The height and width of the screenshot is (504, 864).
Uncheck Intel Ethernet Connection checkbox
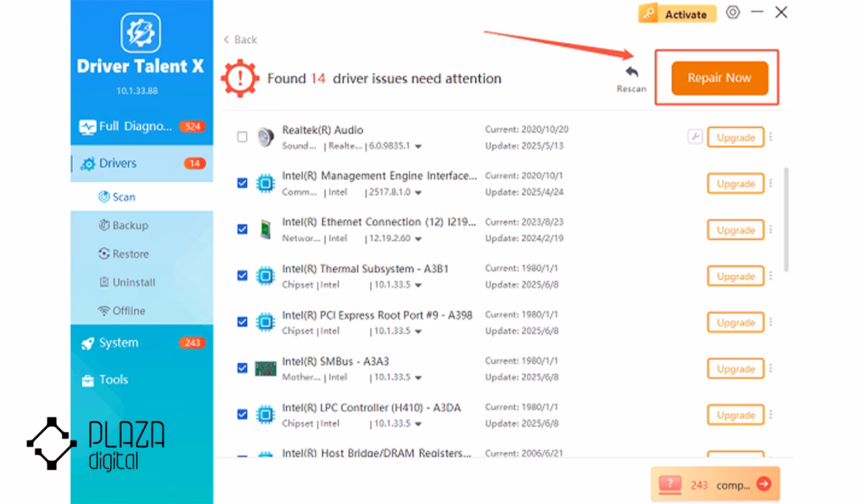coord(243,229)
